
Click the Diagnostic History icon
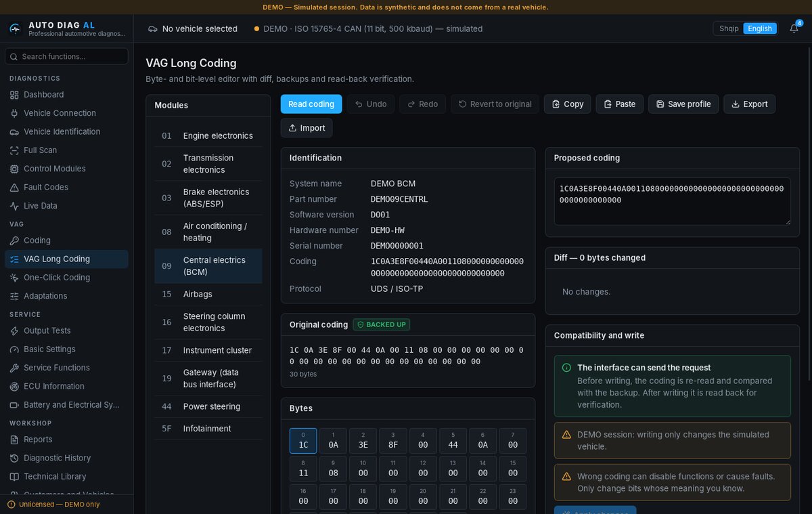click(14, 458)
